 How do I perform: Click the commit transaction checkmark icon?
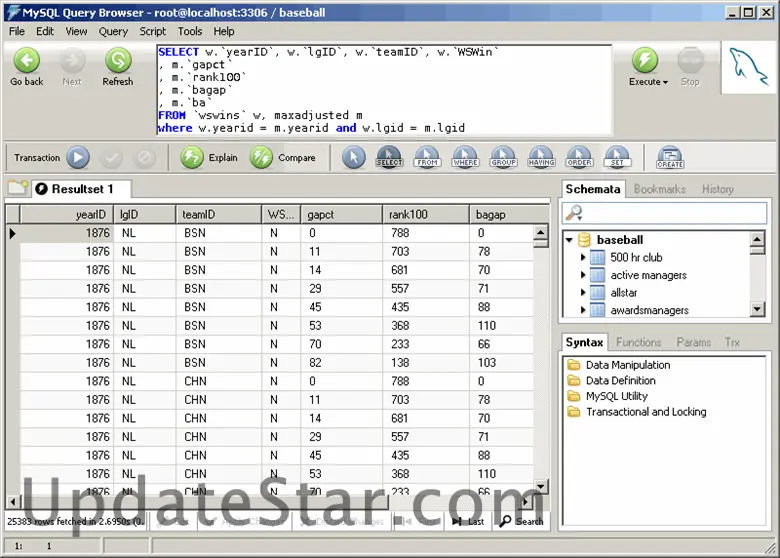pyautogui.click(x=111, y=158)
